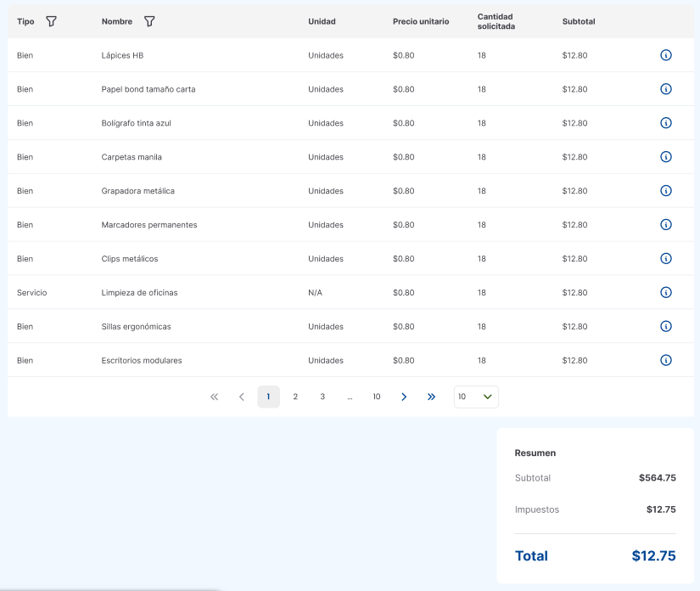Screen dimensions: 700x591
Task: Select page 2 in pagination
Action: (x=295, y=397)
